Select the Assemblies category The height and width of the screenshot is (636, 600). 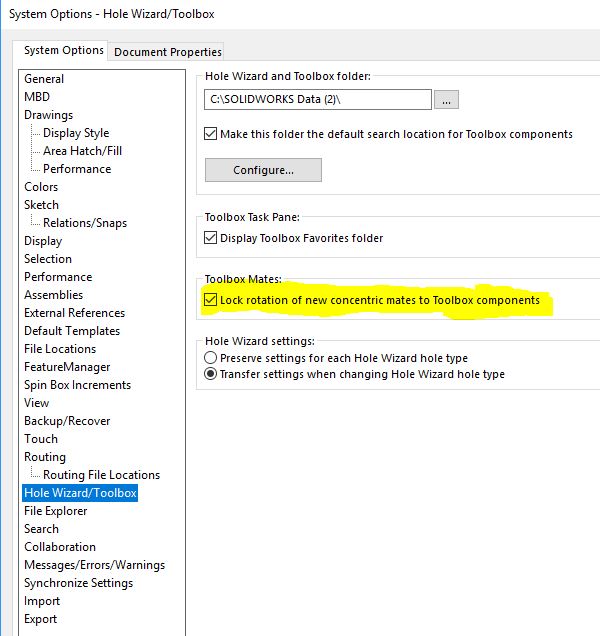[54, 295]
